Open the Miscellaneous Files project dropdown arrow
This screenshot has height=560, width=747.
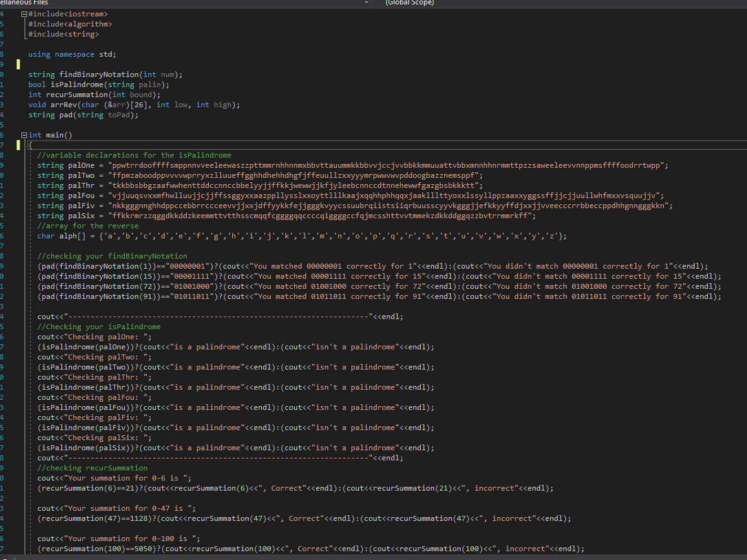[367, 3]
